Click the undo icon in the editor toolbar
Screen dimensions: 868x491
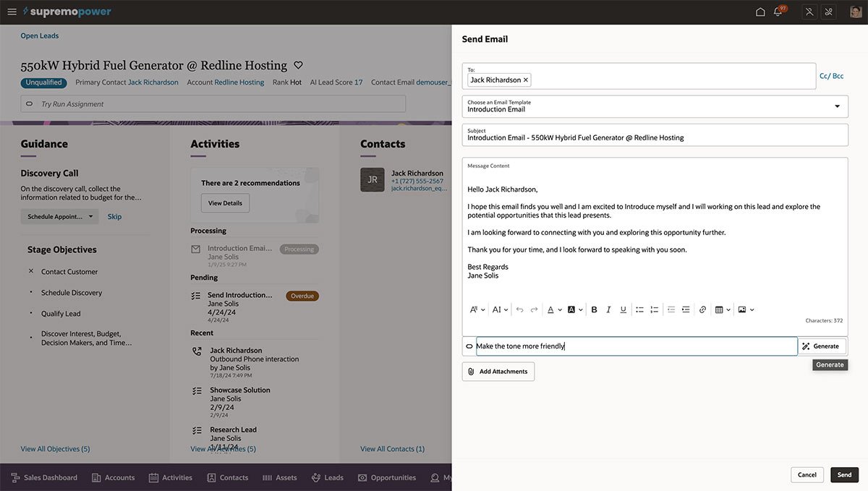tap(519, 309)
